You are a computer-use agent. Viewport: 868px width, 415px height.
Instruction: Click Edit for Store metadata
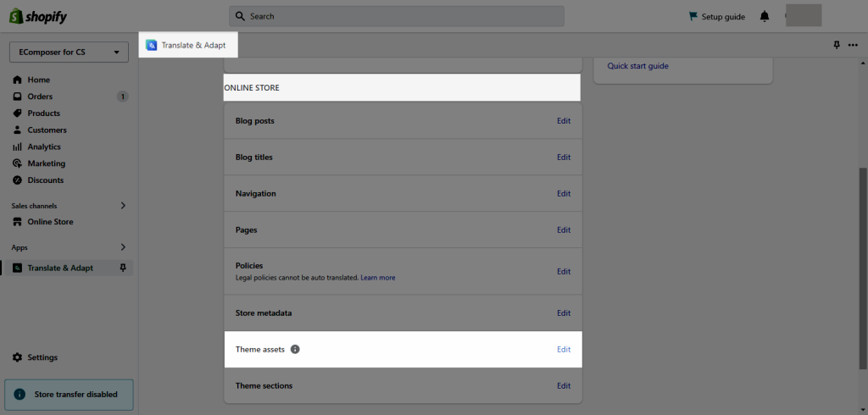point(564,313)
